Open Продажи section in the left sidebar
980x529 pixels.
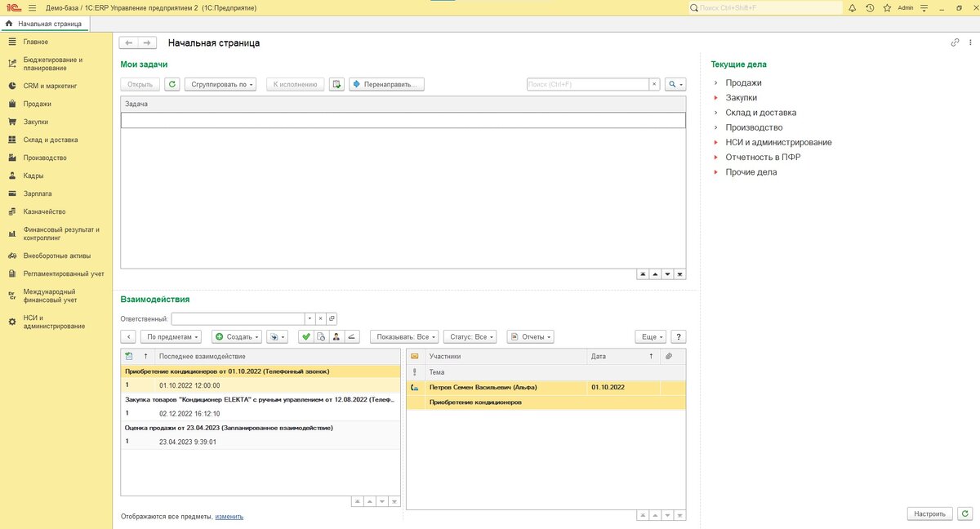click(38, 104)
